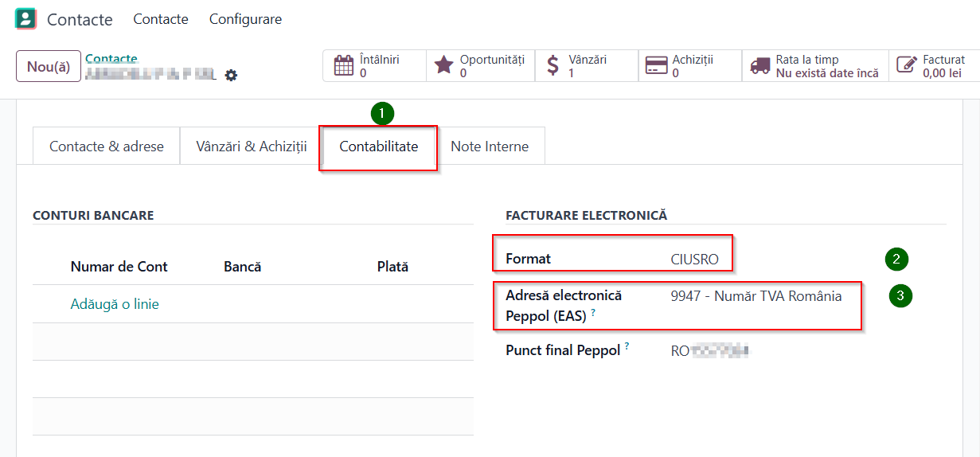
Task: Show help tooltip for Adresă electronică Peppol (EAS)
Action: coord(594,313)
